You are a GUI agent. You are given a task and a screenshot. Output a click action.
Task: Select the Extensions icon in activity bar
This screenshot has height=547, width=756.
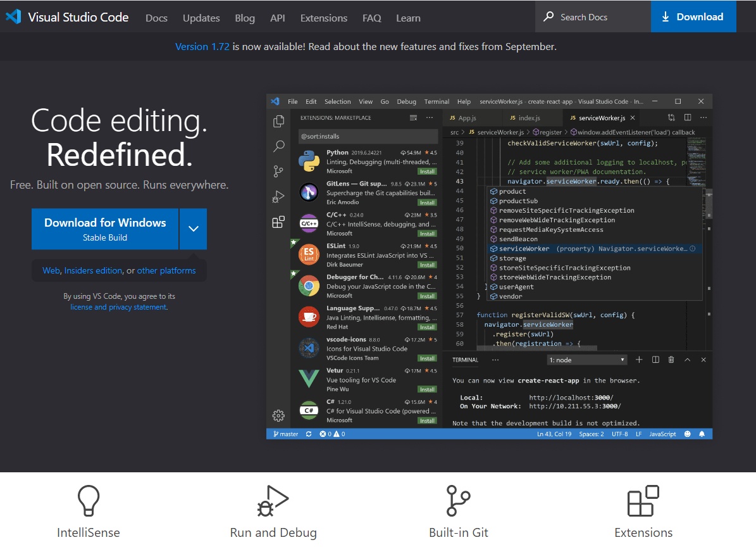click(279, 222)
